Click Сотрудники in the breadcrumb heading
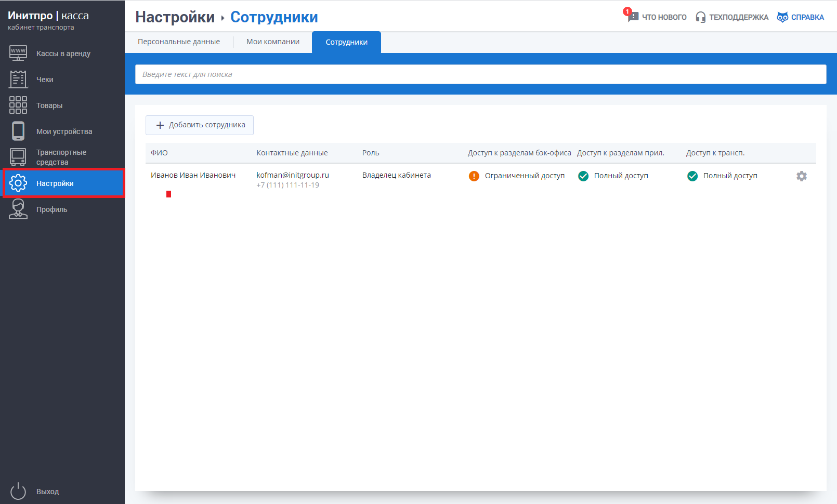Image resolution: width=837 pixels, height=504 pixels. click(274, 17)
